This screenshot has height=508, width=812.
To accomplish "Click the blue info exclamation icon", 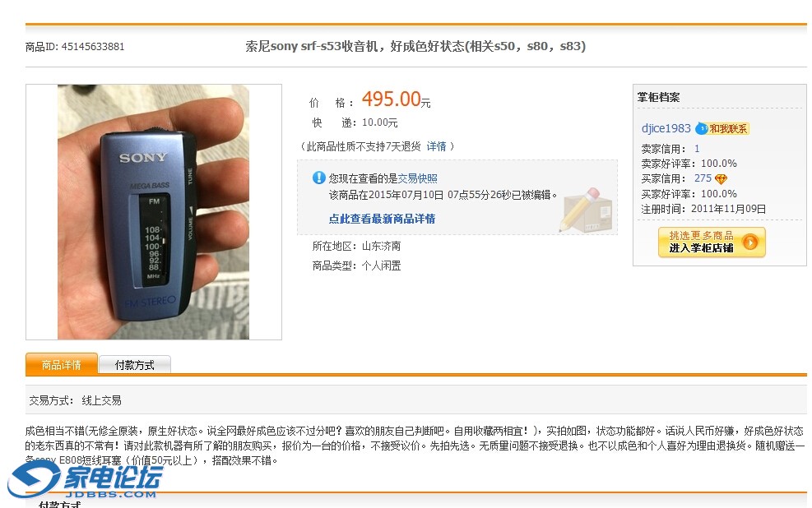I will click(319, 178).
